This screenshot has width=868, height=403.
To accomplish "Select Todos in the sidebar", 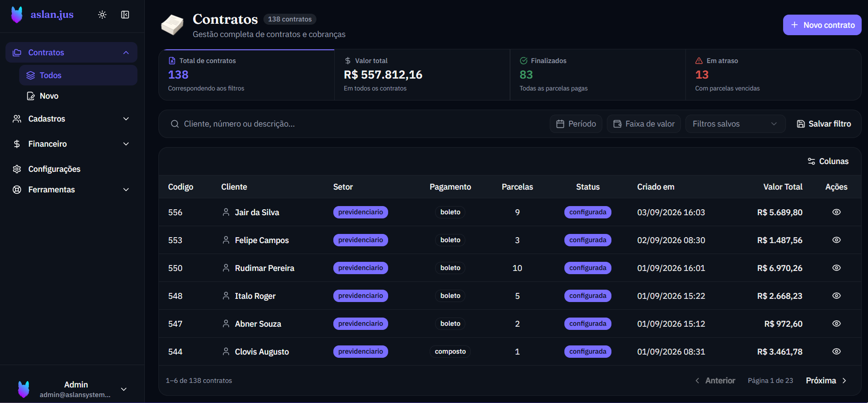I will point(78,75).
